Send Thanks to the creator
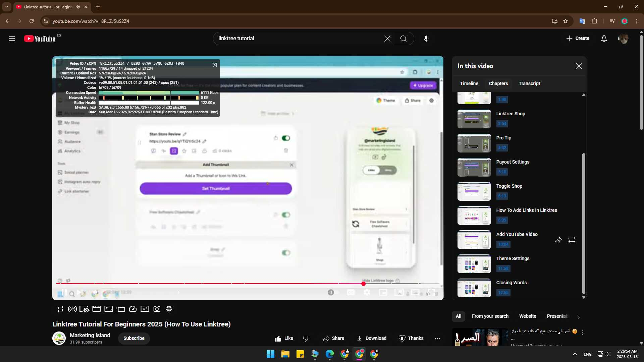This screenshot has width=644, height=362. click(x=411, y=339)
